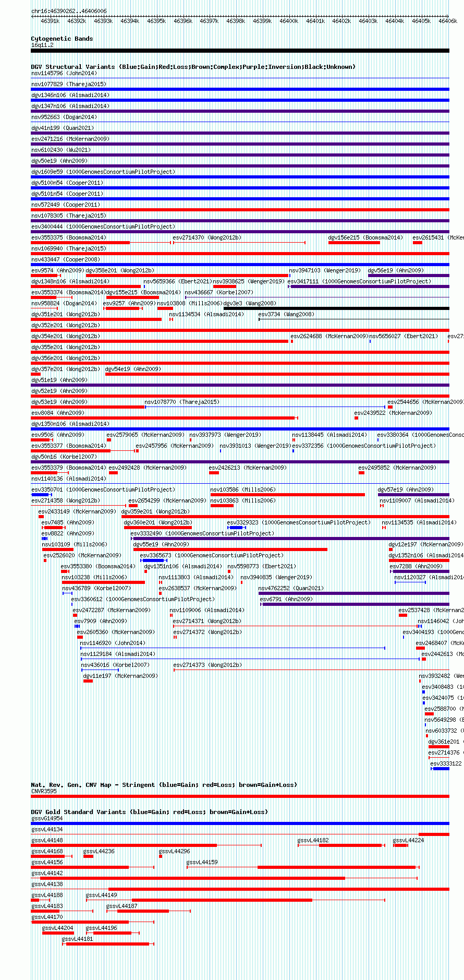The width and height of the screenshot is (464, 980).
Task: Click the gssvL44196 label
Action: pos(102,928)
